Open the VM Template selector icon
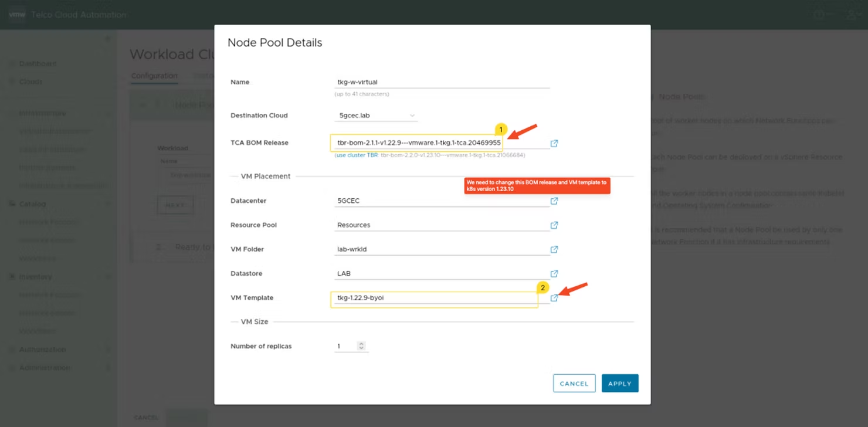The height and width of the screenshot is (427, 868). [554, 297]
